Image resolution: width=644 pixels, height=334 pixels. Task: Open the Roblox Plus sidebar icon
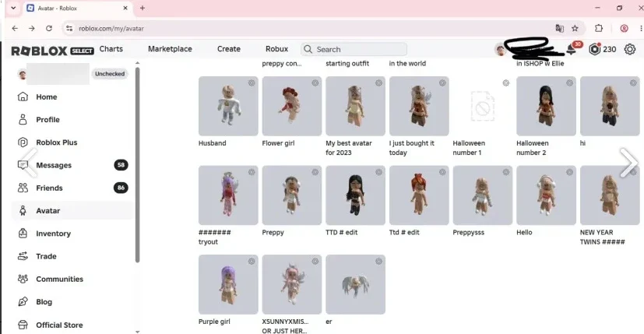23,142
